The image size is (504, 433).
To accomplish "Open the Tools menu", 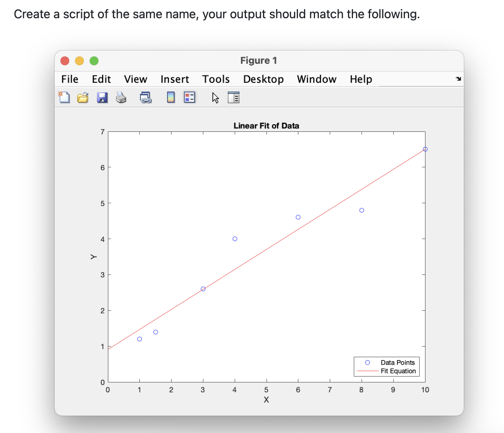I will click(x=216, y=79).
